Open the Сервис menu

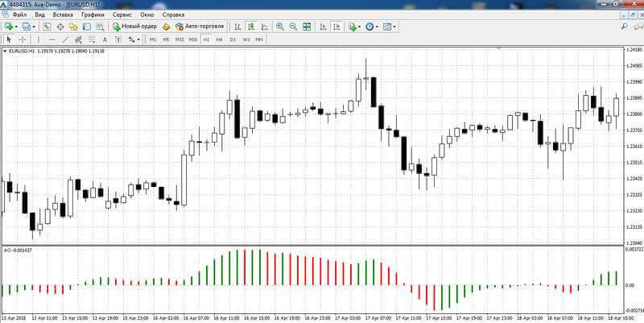(x=122, y=14)
